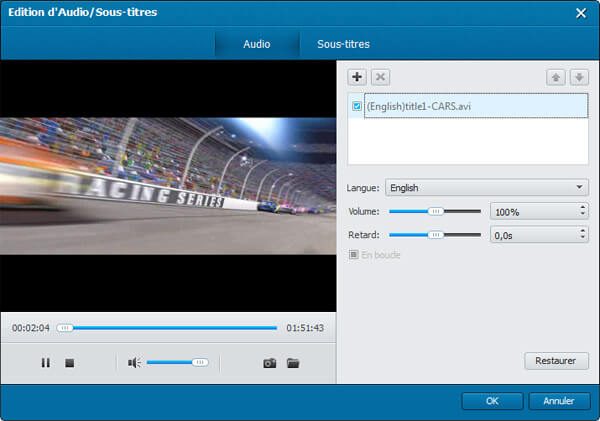This screenshot has width=600, height=421.
Task: Pause the video playback
Action: click(46, 362)
